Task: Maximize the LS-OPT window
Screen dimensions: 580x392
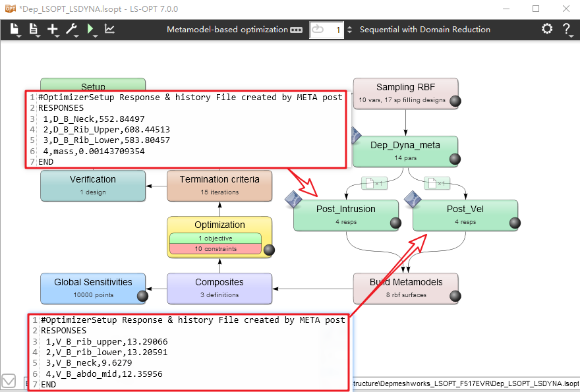Action: [536, 9]
